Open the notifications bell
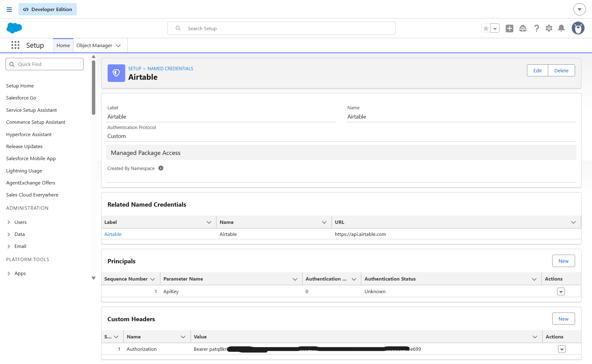Screen dimensions: 592x364 point(561,28)
